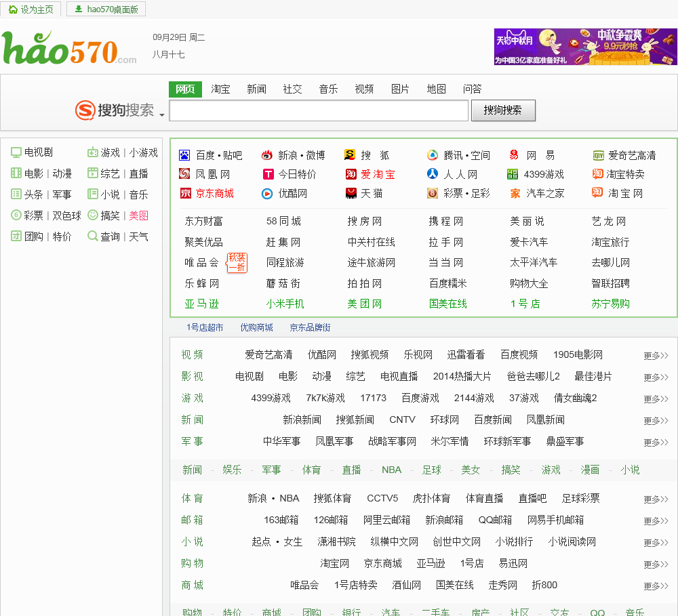This screenshot has height=616, width=678.
Task: Open the 163邮箱 link
Action: click(x=281, y=520)
